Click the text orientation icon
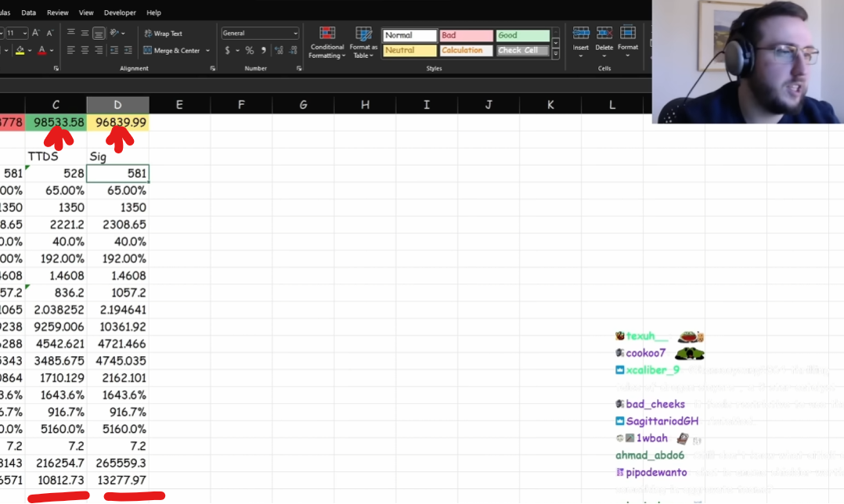Viewport: 844px width, 504px height. (114, 33)
